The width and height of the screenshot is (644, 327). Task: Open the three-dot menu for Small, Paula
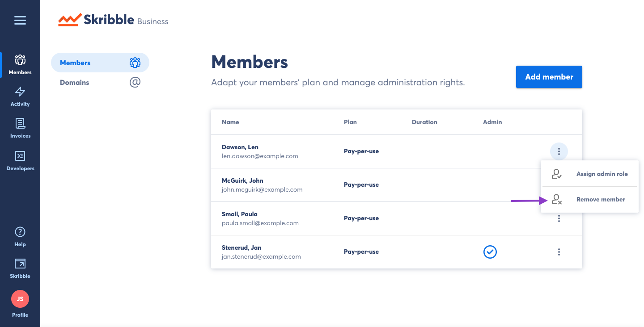pos(559,218)
